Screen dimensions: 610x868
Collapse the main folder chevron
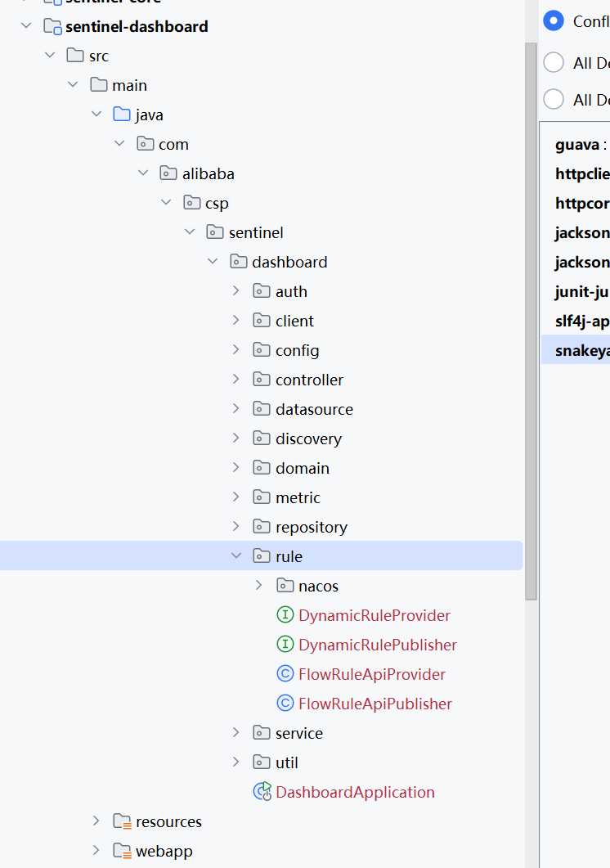click(x=73, y=85)
